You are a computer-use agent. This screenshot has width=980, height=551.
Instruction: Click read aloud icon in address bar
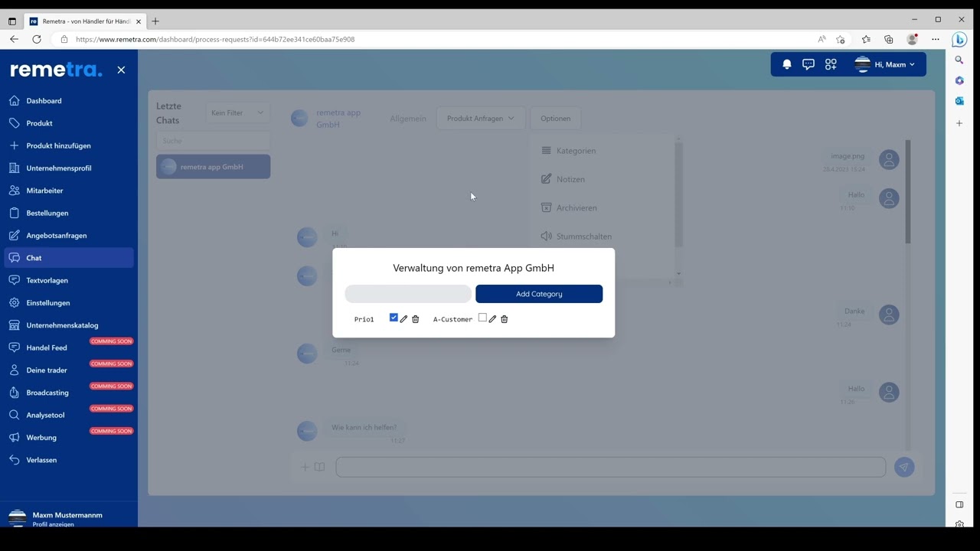[x=822, y=39]
